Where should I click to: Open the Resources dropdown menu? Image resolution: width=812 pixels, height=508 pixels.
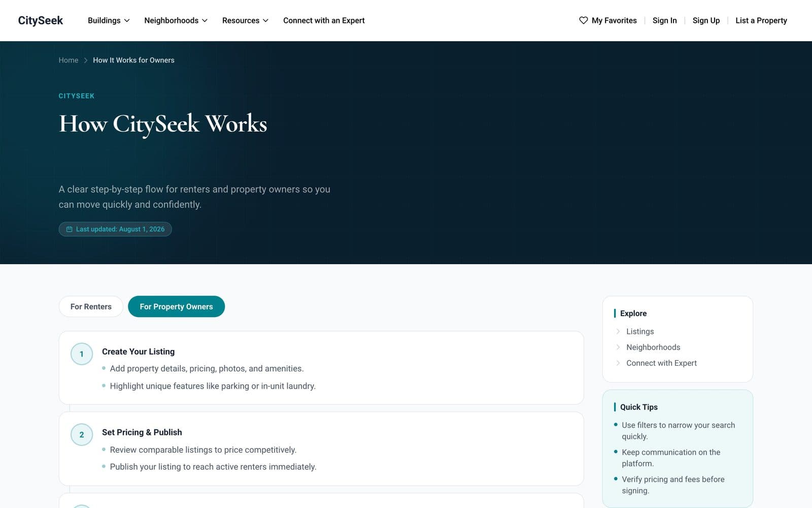point(245,20)
